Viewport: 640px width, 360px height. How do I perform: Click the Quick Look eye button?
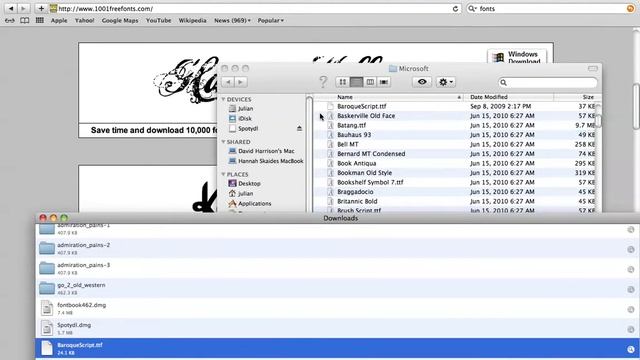coord(422,82)
